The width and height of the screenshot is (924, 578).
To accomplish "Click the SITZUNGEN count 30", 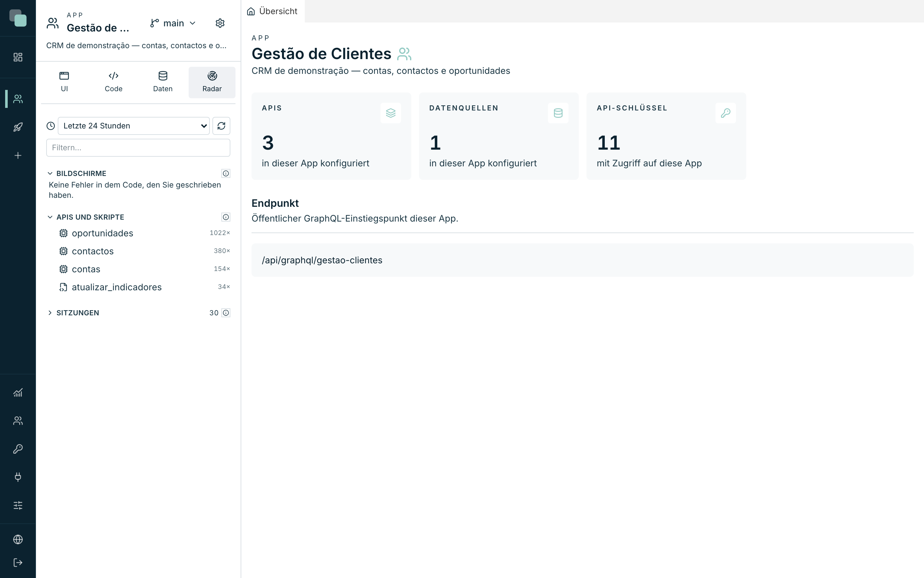I will click(x=214, y=313).
